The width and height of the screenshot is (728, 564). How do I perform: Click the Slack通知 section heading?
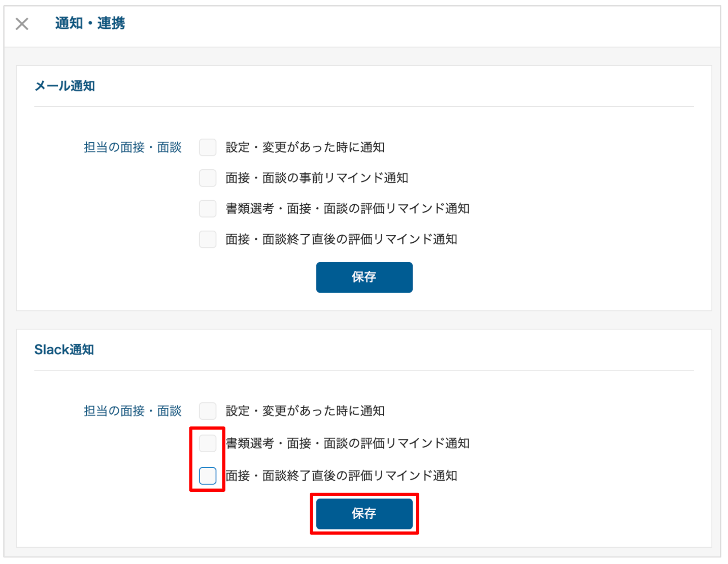pos(64,350)
